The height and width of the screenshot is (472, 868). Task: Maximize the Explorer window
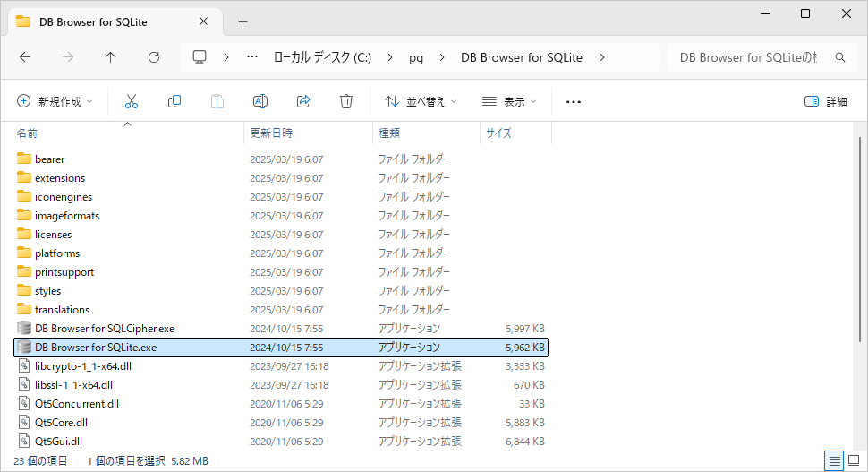805,13
